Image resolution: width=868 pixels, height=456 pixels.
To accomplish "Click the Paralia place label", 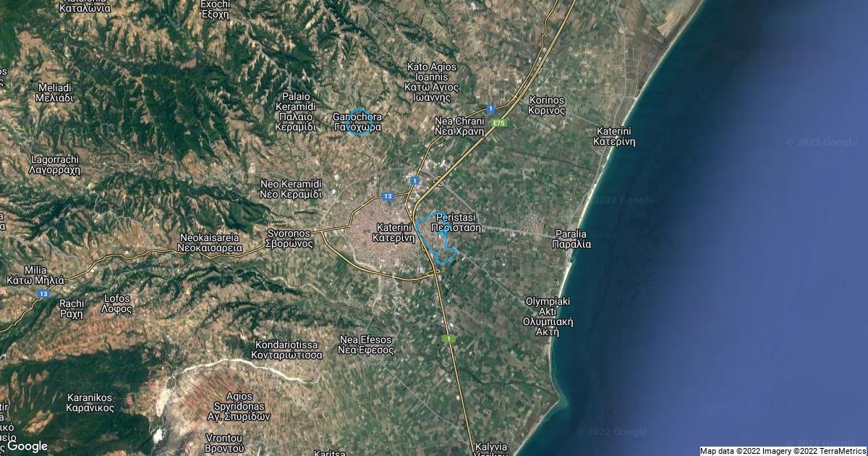I will (571, 239).
